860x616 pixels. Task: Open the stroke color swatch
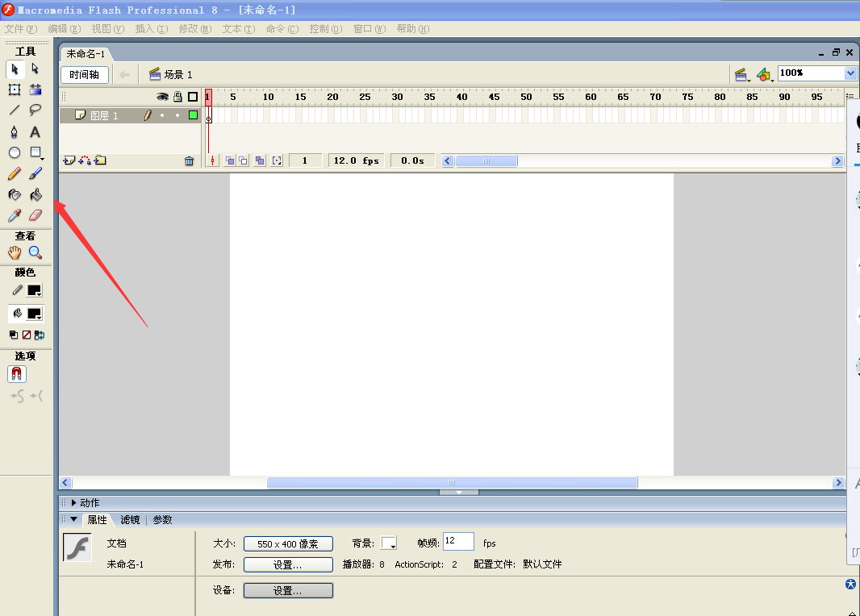point(34,290)
